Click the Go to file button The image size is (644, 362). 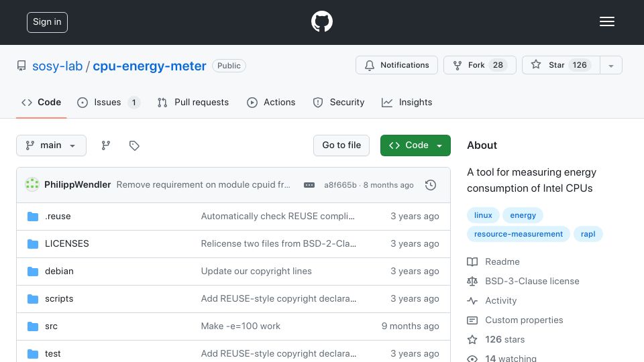341,145
